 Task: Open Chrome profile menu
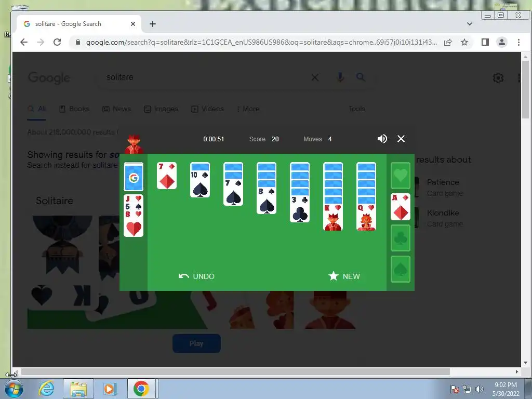502,42
